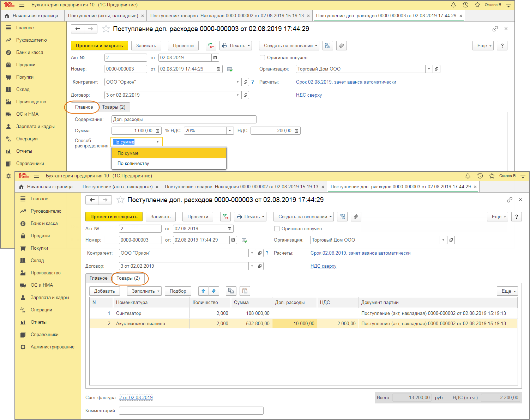
Task: Click Записать in front window
Action: click(x=161, y=217)
